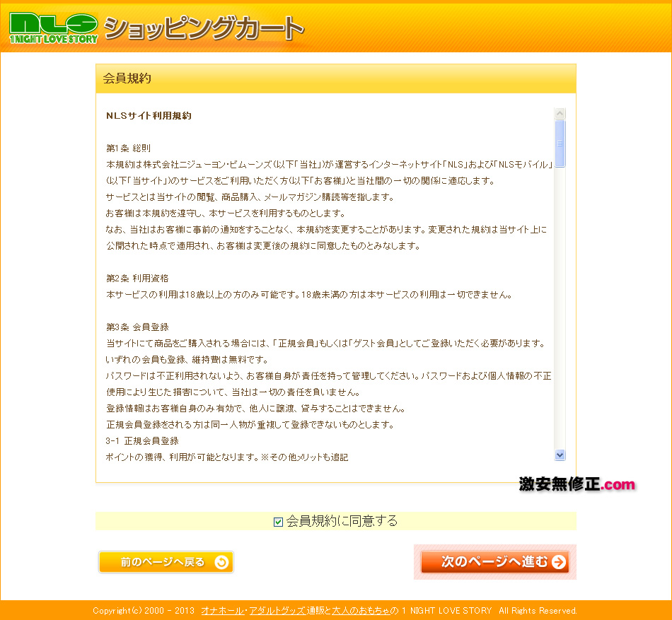Click the 会員規約 section header
Image resolution: width=672 pixels, height=620 pixels.
336,78
